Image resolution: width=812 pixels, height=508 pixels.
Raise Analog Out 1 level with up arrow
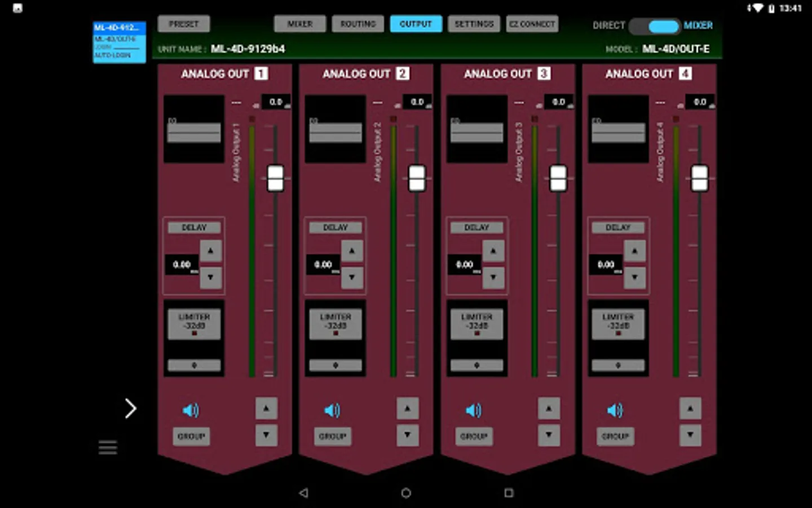266,408
